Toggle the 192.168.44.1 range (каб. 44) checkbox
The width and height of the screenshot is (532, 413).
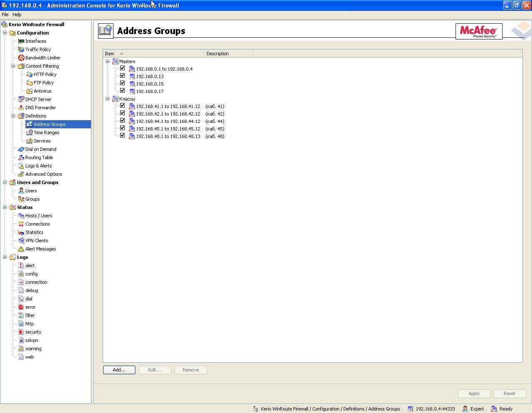123,120
